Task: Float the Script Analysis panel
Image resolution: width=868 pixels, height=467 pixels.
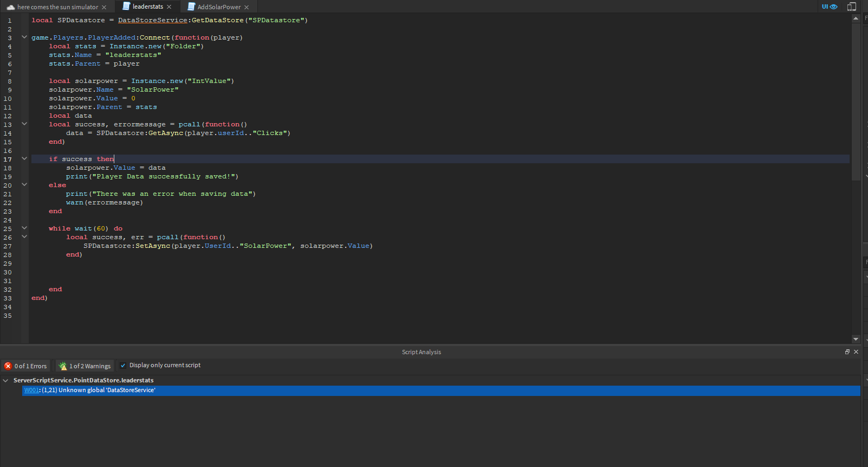Action: pyautogui.click(x=847, y=352)
